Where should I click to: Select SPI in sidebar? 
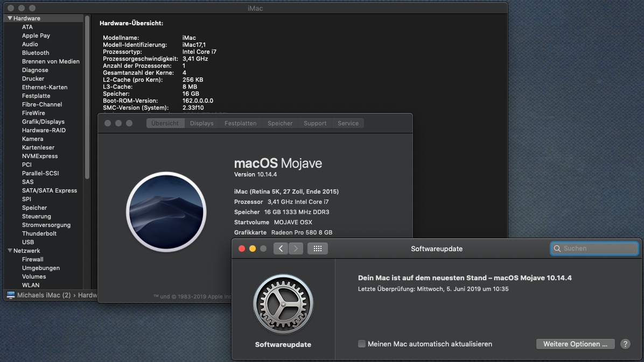(26, 199)
